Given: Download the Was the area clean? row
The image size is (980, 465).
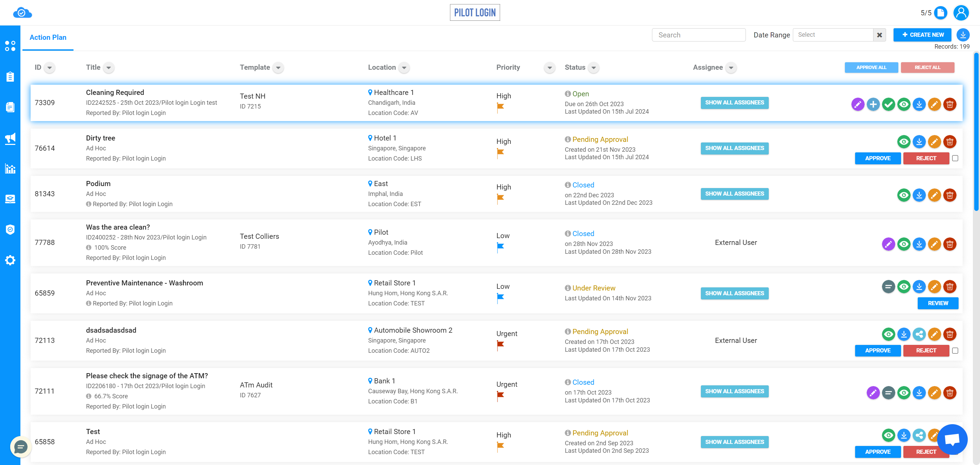Looking at the screenshot, I should point(919,244).
